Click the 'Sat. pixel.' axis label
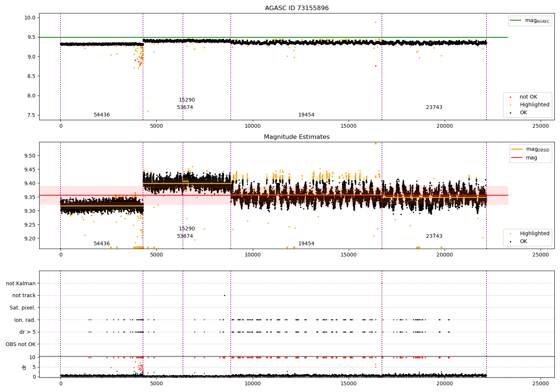Image resolution: width=560 pixels, height=392 pixels. (22, 308)
